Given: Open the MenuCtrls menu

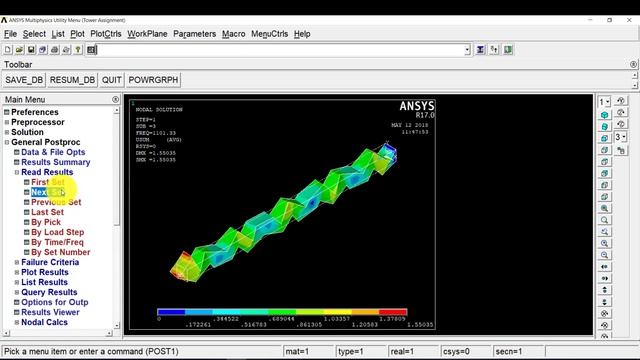Looking at the screenshot, I should tap(269, 34).
